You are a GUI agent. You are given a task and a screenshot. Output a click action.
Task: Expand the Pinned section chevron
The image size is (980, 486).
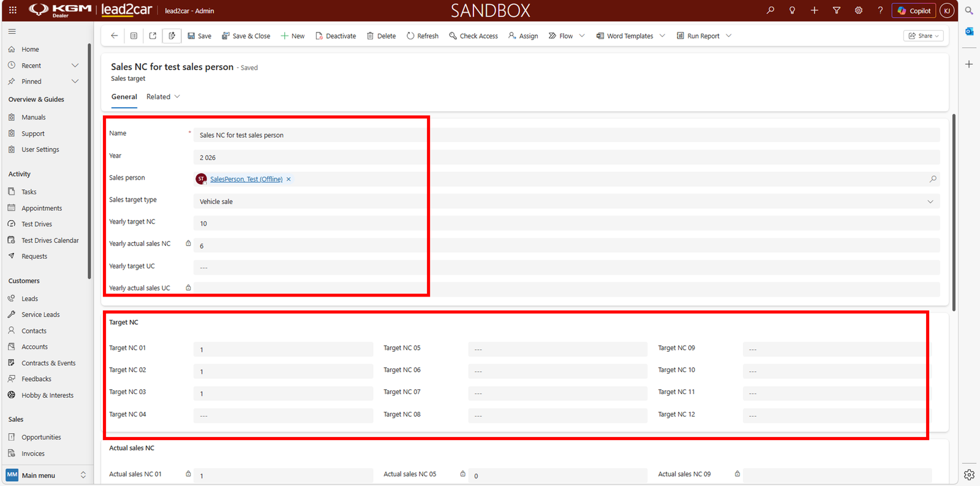tap(75, 82)
